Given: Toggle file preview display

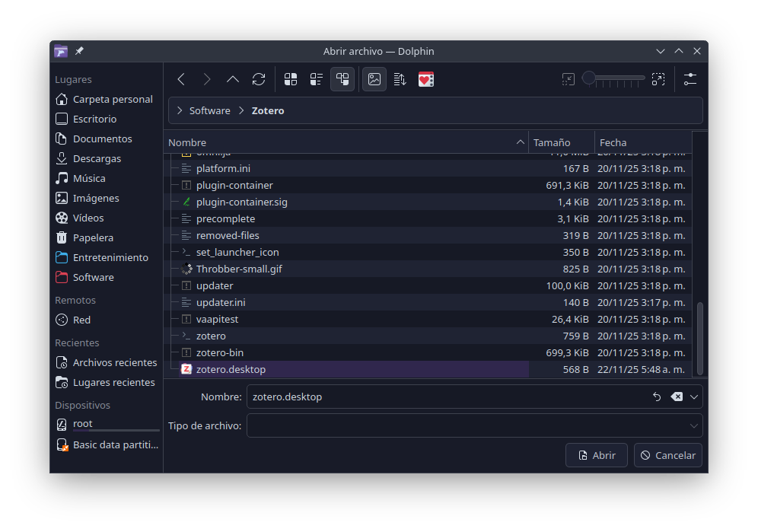Looking at the screenshot, I should (374, 79).
